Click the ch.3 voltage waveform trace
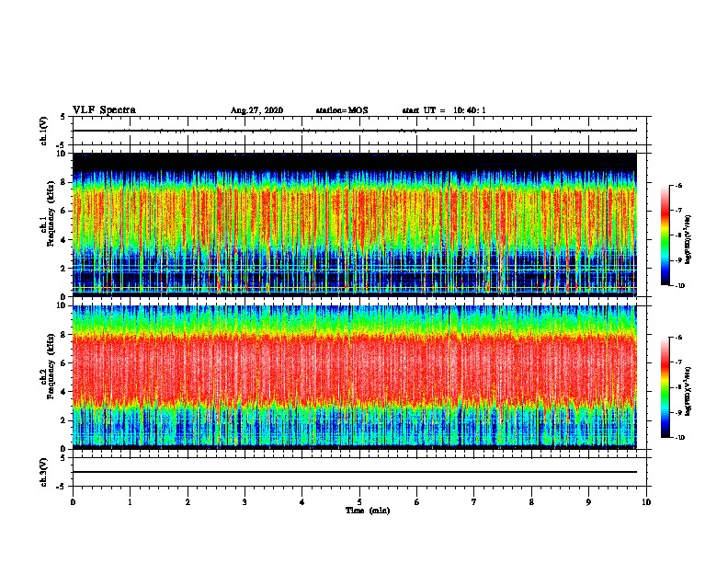The height and width of the screenshot is (563, 728). [355, 472]
